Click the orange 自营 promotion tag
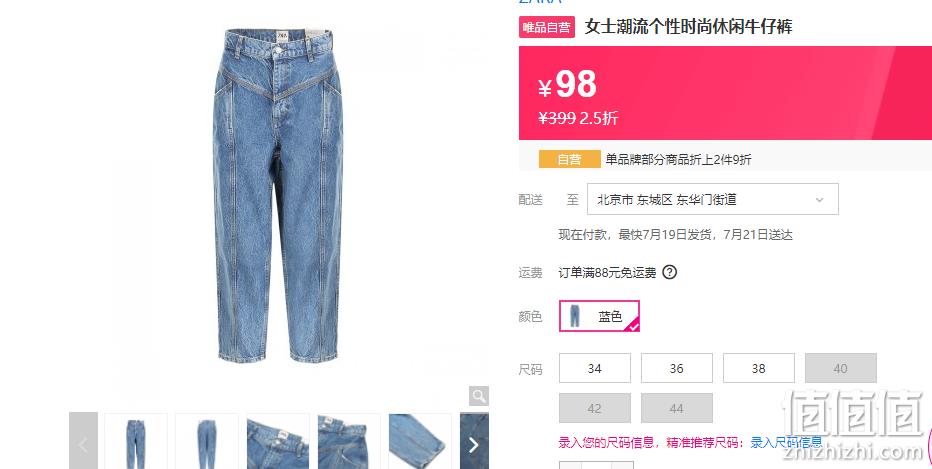 point(569,159)
